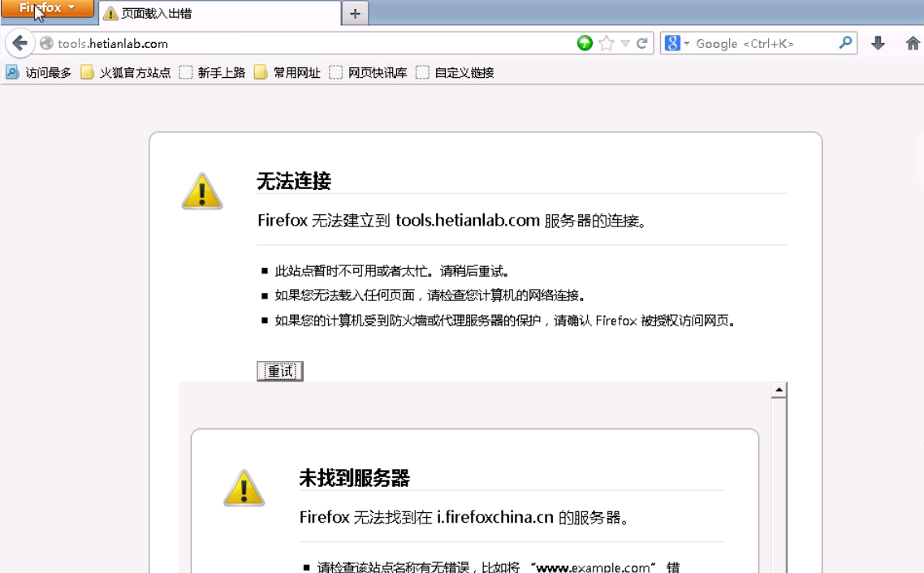
Task: Go back with the back arrow
Action: click(19, 43)
